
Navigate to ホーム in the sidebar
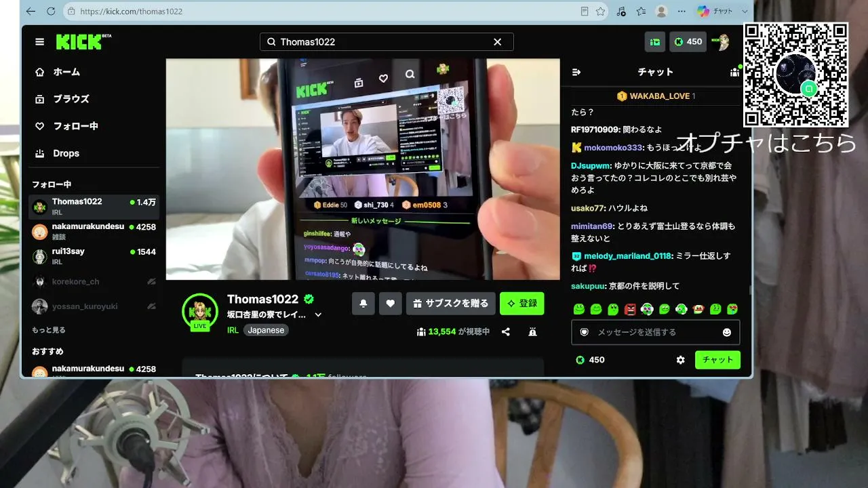94,72
